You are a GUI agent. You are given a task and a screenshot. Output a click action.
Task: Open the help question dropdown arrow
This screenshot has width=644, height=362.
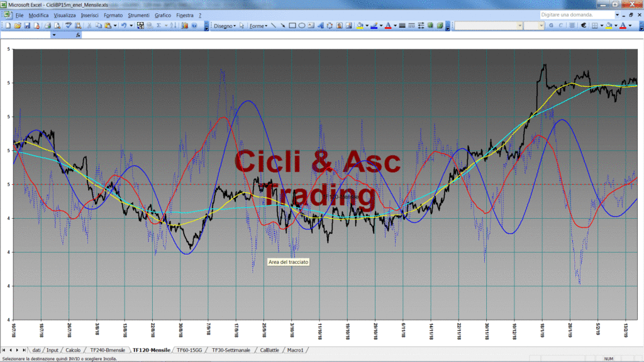click(x=617, y=15)
